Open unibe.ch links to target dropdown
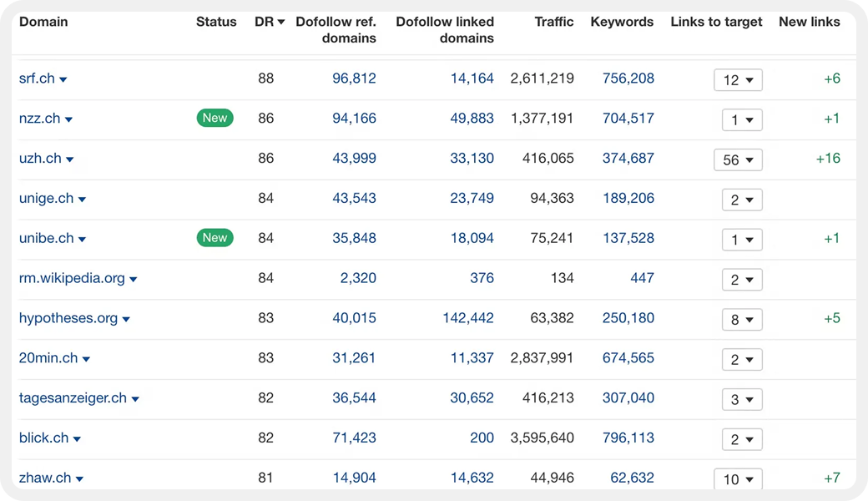Screen dimensions: 868x501 742,239
